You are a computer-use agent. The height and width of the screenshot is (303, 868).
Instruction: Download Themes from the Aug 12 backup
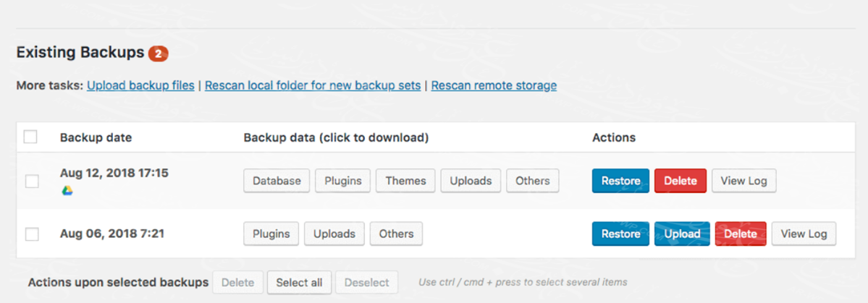pos(405,181)
